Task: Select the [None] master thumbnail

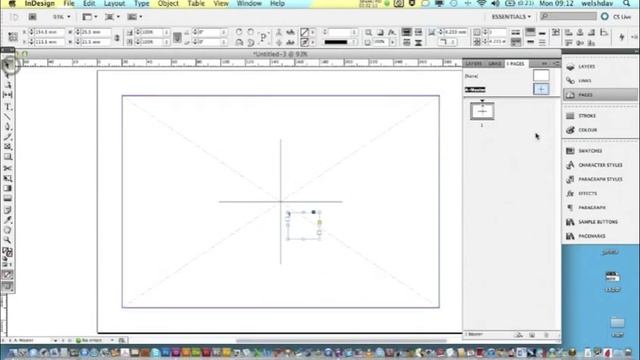Action: (x=541, y=76)
